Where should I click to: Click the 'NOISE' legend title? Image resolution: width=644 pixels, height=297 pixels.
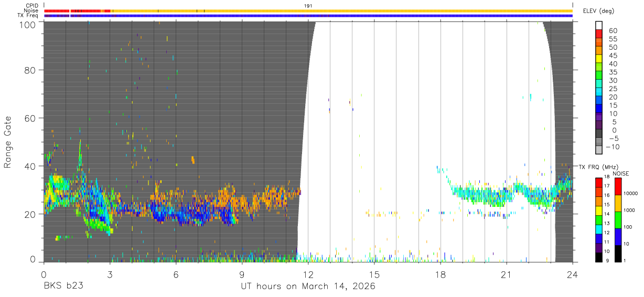tap(620, 173)
